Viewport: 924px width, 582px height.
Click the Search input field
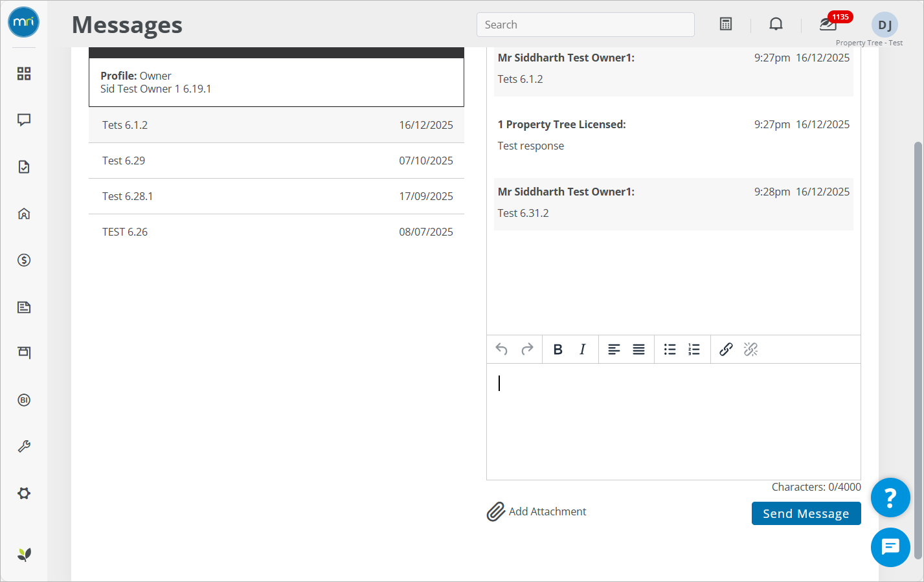click(x=585, y=25)
